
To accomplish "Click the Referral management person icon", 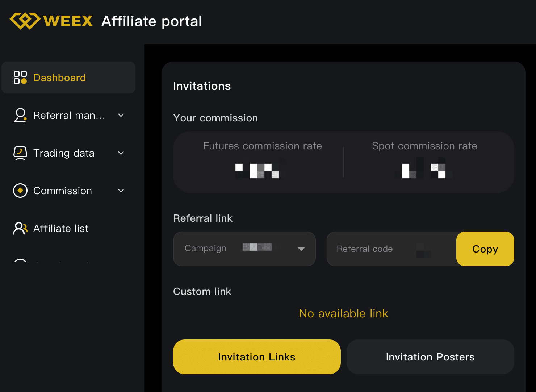I will (x=20, y=115).
